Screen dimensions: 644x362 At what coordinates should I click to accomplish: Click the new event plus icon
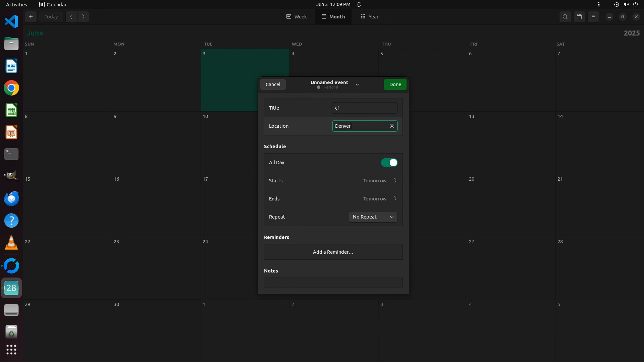click(x=31, y=17)
